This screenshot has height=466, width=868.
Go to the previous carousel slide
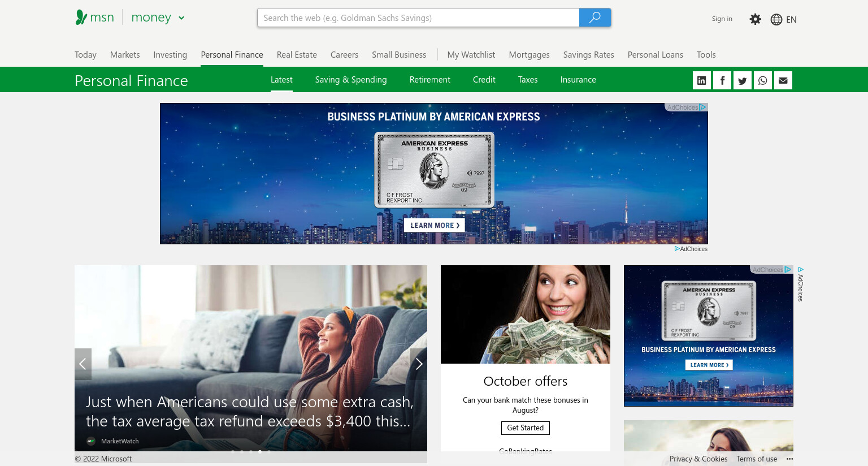[x=83, y=364]
